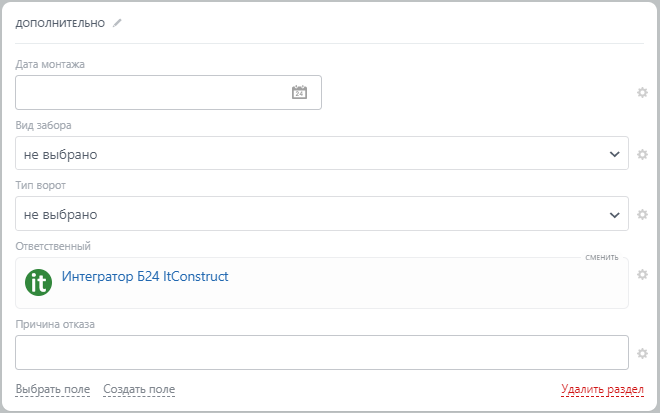660x413 pixels.
Task: Click the Вид забора dropdown chevron arrow
Action: click(x=615, y=154)
